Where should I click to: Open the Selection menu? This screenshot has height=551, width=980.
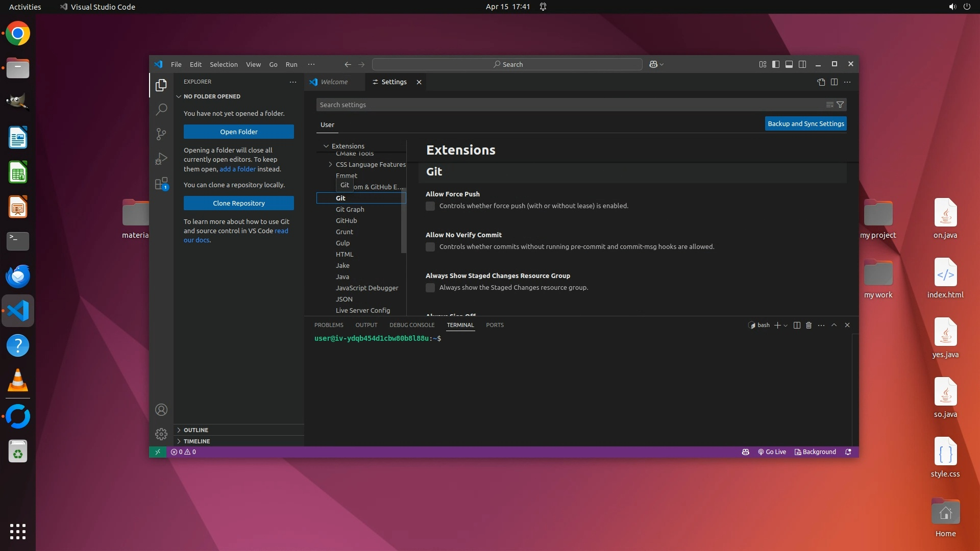coord(224,64)
